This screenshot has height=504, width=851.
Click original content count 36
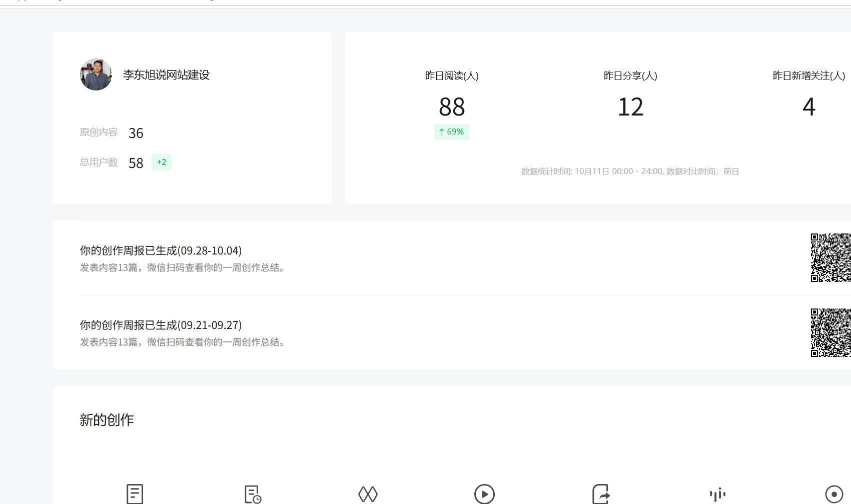tap(136, 133)
